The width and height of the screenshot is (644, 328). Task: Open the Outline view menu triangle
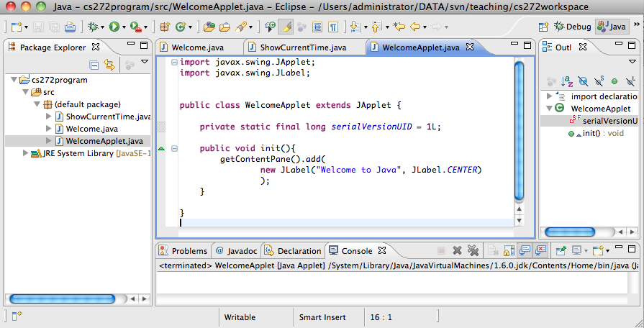click(632, 62)
